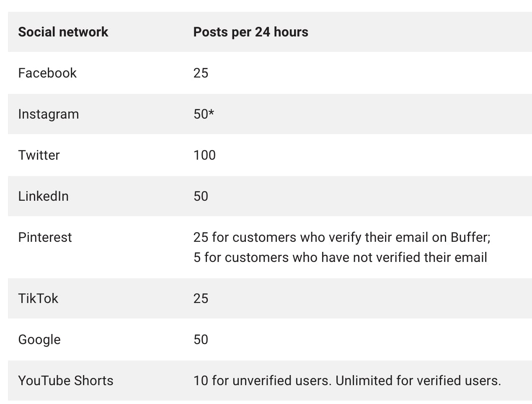Click the Twitter value 100
This screenshot has width=532, height=404.
tap(204, 155)
